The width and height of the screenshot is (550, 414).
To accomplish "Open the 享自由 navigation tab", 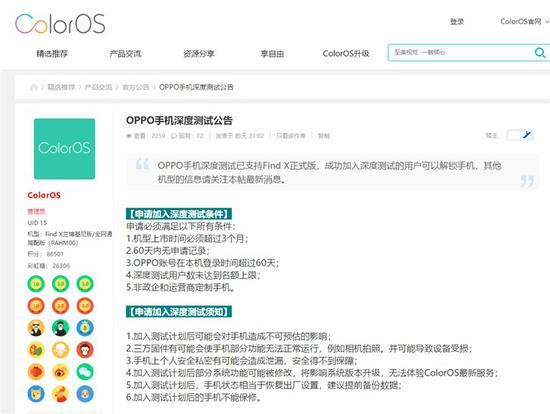I will (x=272, y=54).
